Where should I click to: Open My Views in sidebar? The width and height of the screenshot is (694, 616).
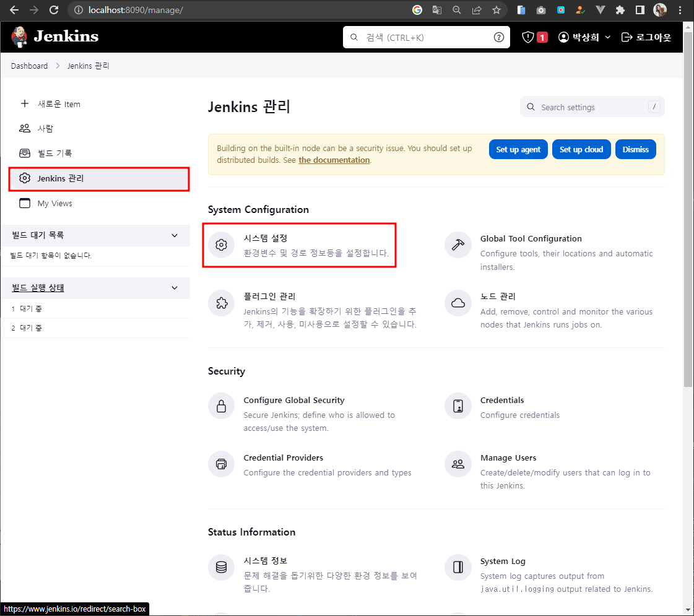99,203
